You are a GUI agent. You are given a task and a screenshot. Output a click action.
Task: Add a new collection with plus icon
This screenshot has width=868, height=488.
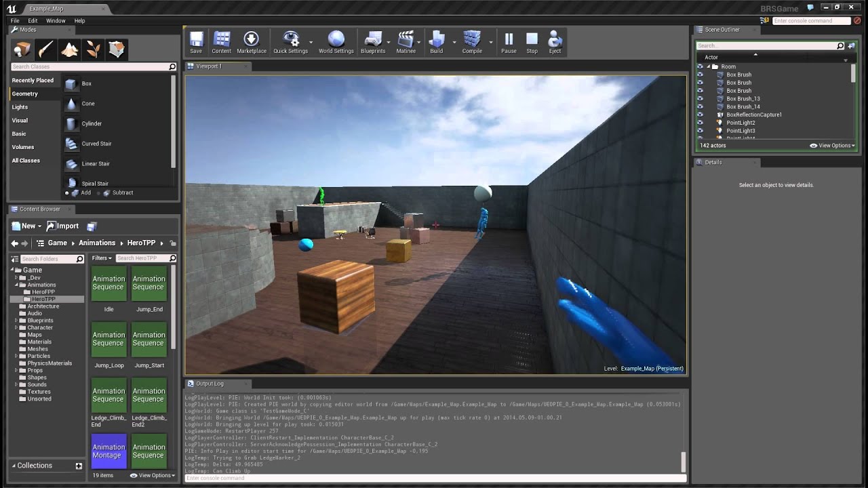click(79, 466)
